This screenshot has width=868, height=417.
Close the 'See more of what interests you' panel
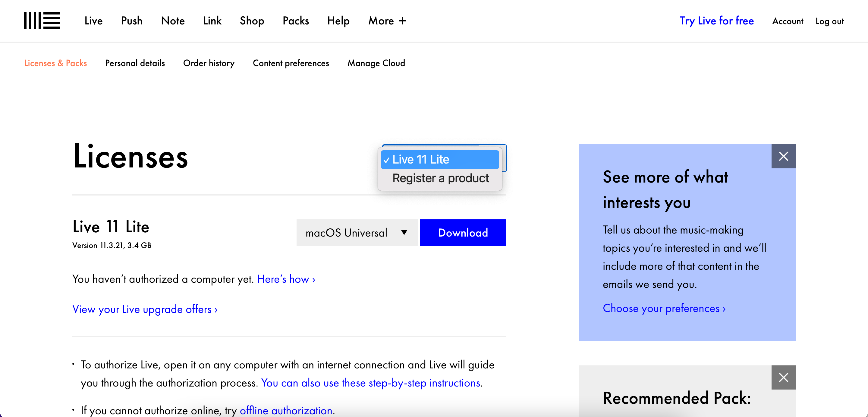(783, 156)
